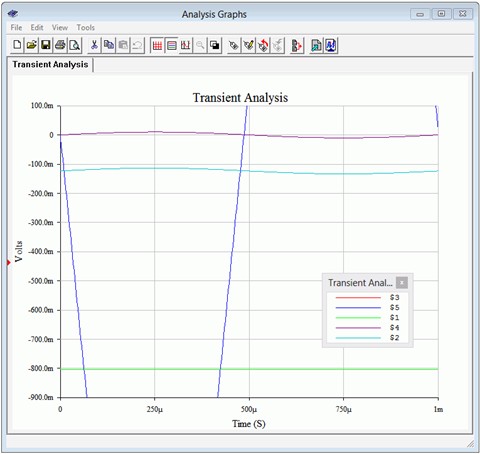Click the blue $5 legend line
The width and height of the screenshot is (480, 454).
(x=358, y=307)
